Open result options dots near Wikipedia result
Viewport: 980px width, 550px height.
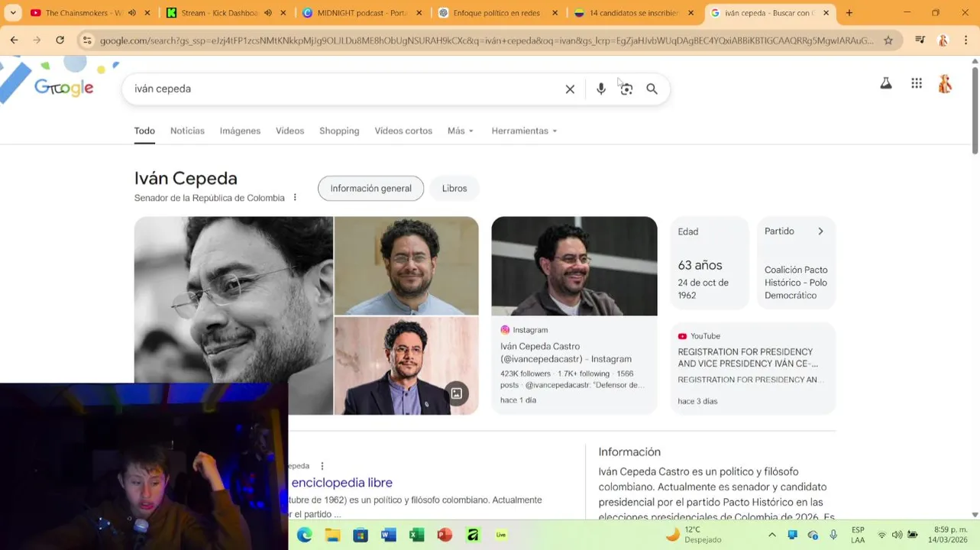pyautogui.click(x=322, y=466)
